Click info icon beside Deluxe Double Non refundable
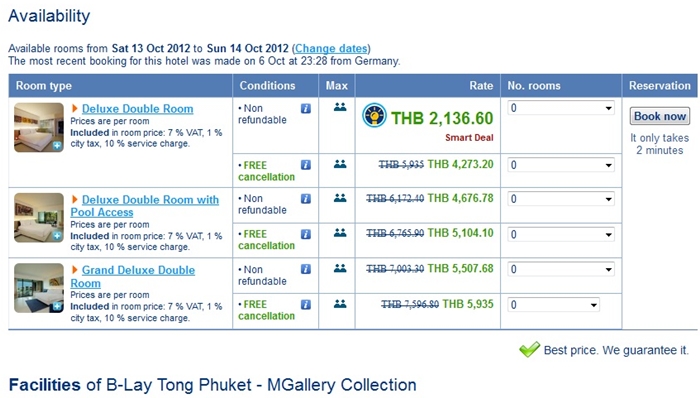Viewport: 700px width, 398px height. [x=306, y=108]
